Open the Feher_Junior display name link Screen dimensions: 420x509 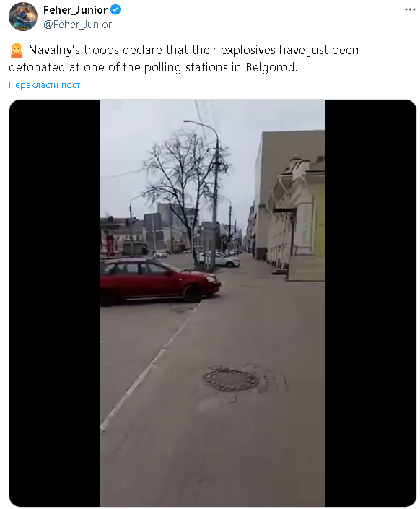pos(75,10)
